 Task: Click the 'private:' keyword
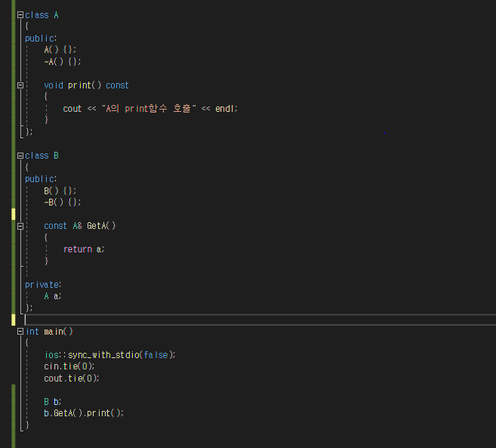[x=43, y=285]
